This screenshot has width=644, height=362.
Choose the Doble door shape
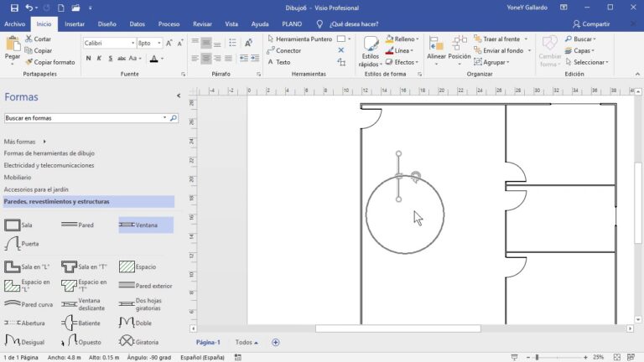click(x=135, y=323)
